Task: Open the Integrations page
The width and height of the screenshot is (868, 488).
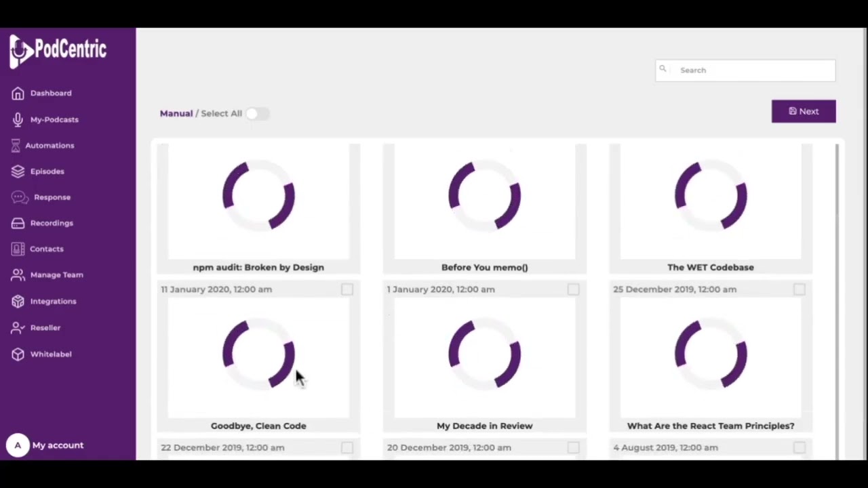Action: [53, 302]
